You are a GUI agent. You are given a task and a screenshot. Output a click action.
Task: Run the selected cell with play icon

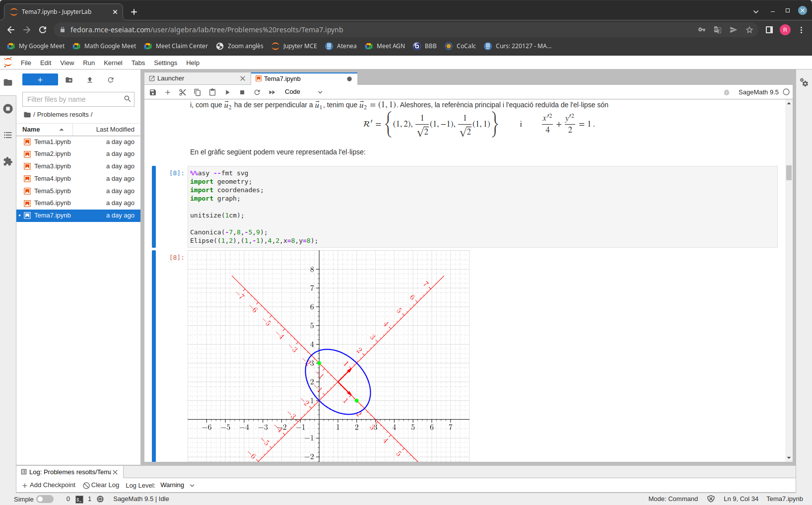click(x=227, y=92)
